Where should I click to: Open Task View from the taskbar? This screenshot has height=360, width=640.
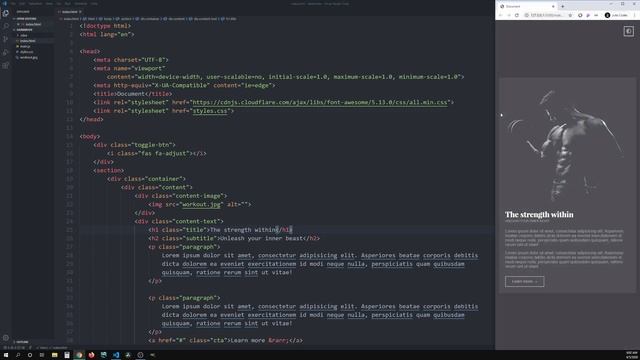tap(42, 355)
